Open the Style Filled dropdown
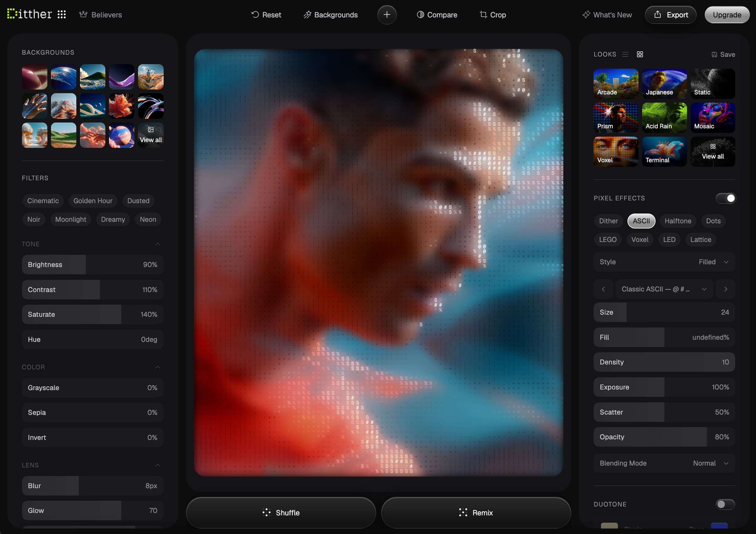The width and height of the screenshot is (756, 534). 664,262
